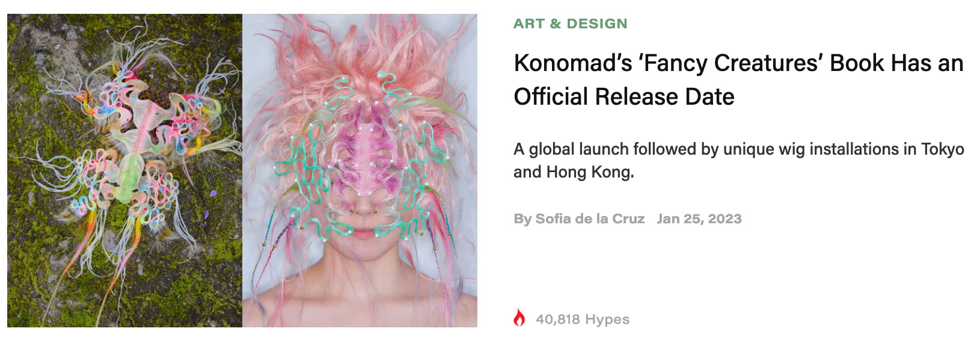Screen dimensions: 980x337
Task: Click the 'By' label before the author name
Action: pos(522,219)
